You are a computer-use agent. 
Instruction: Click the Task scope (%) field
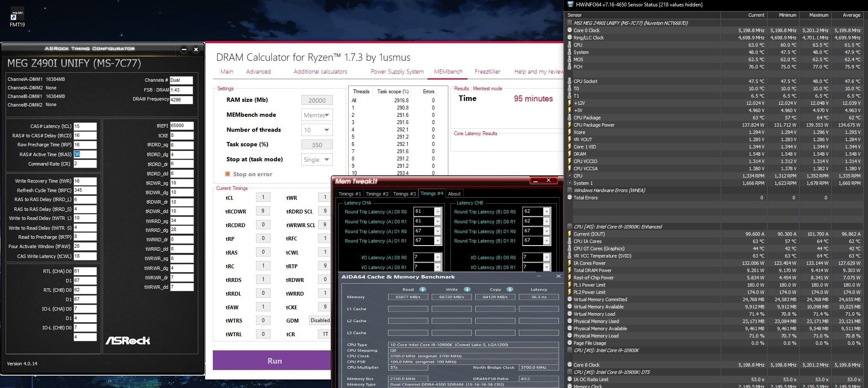[317, 145]
